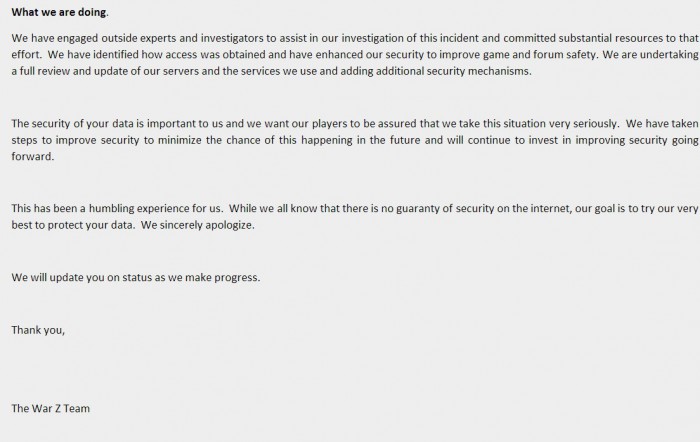Click 'We sincerely apologize.' sentence
Viewport: 700px width, 442px height.
[x=198, y=225]
